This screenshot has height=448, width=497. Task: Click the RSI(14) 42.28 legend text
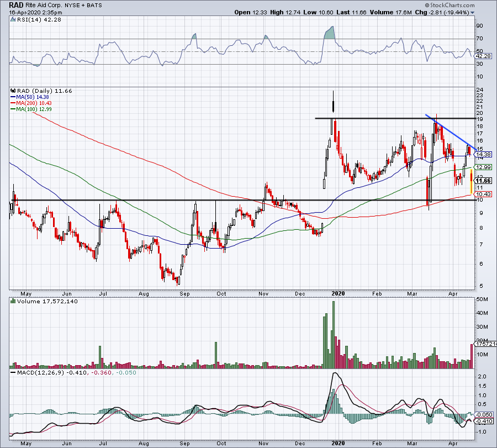click(x=39, y=20)
